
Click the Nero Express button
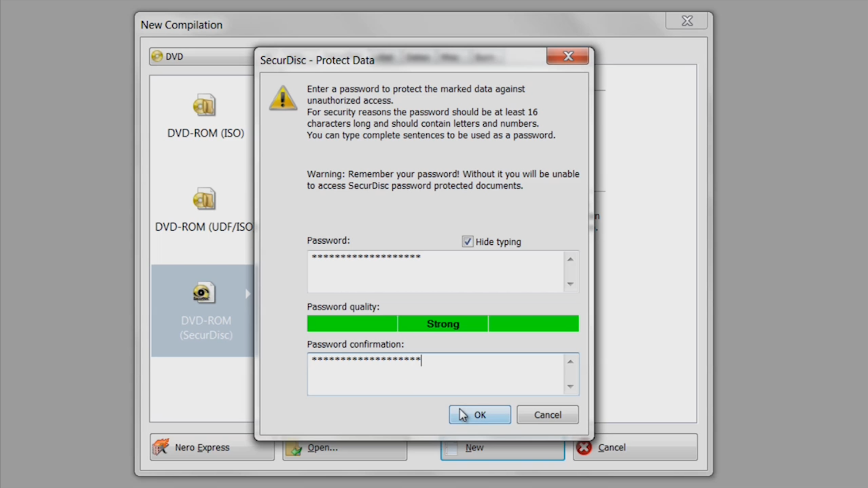[212, 447]
